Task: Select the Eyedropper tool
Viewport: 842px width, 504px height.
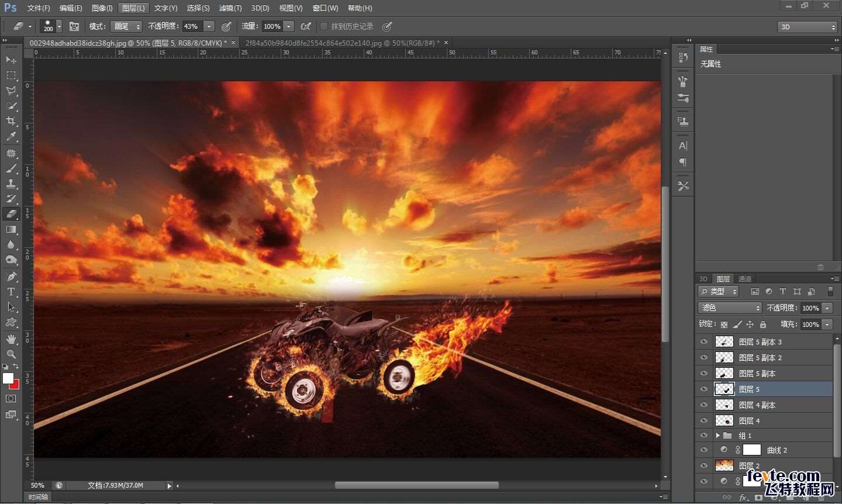Action: [x=11, y=137]
